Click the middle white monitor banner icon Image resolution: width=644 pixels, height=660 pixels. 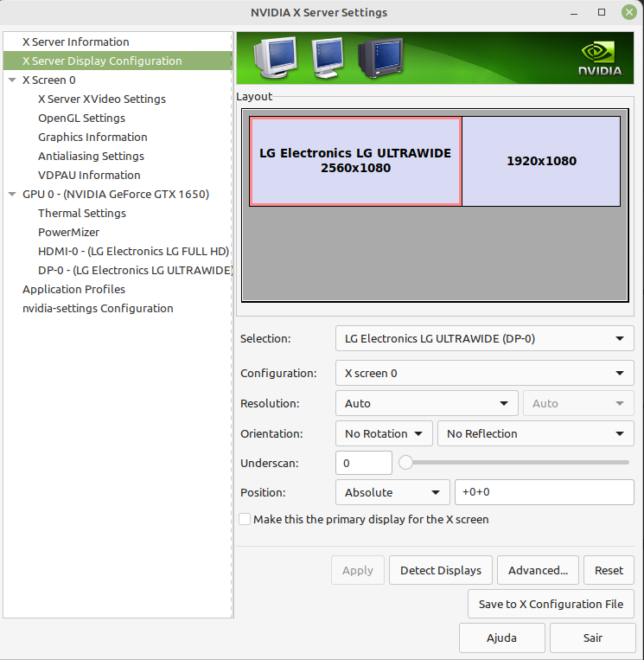328,58
